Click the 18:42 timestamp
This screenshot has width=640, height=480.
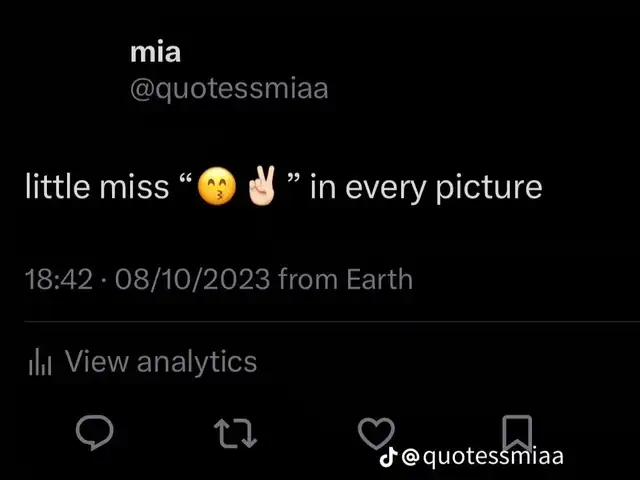point(59,279)
